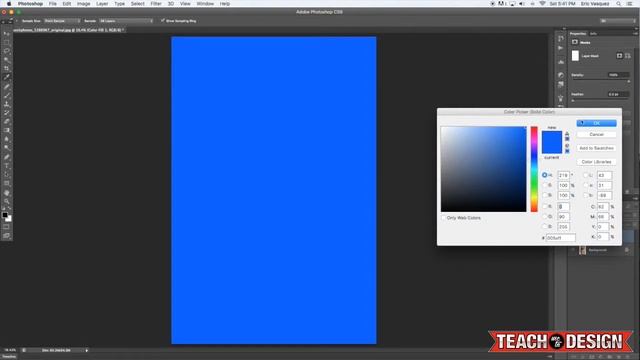Screen dimensions: 640x360
Task: Select the Rectangle shape tool
Action: pos(7,184)
